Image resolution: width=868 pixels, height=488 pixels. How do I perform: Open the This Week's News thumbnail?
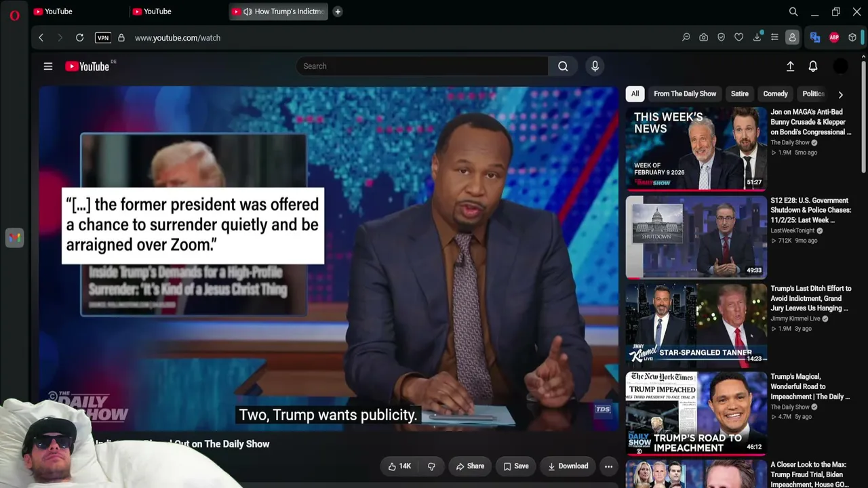696,149
